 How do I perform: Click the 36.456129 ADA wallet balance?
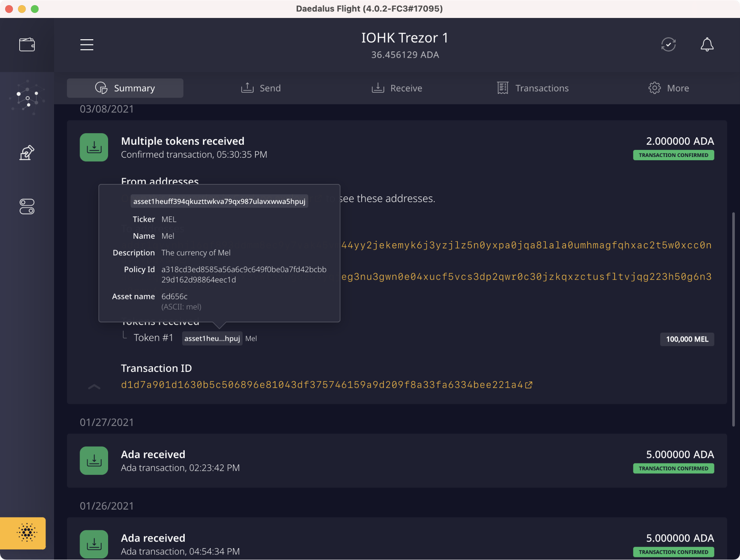pyautogui.click(x=405, y=55)
